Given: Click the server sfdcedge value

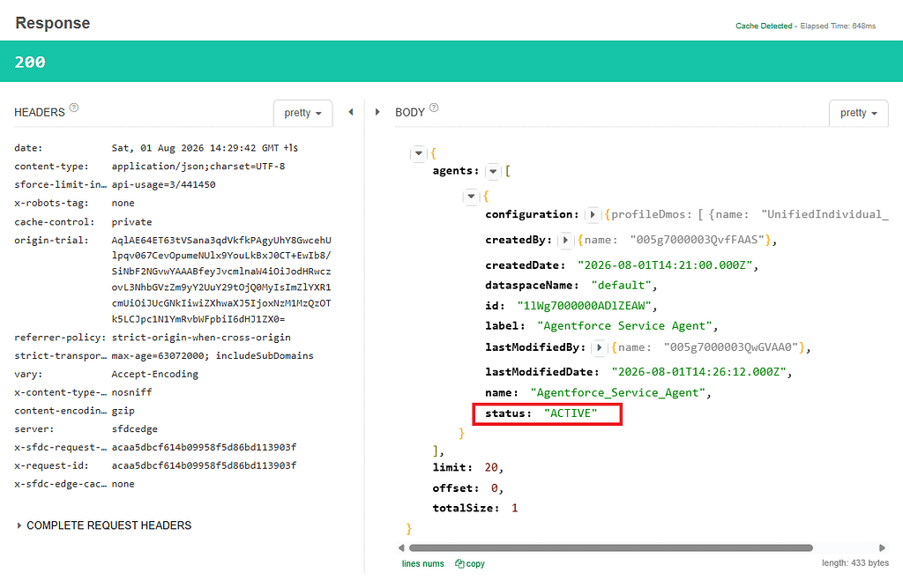Looking at the screenshot, I should tap(134, 429).
